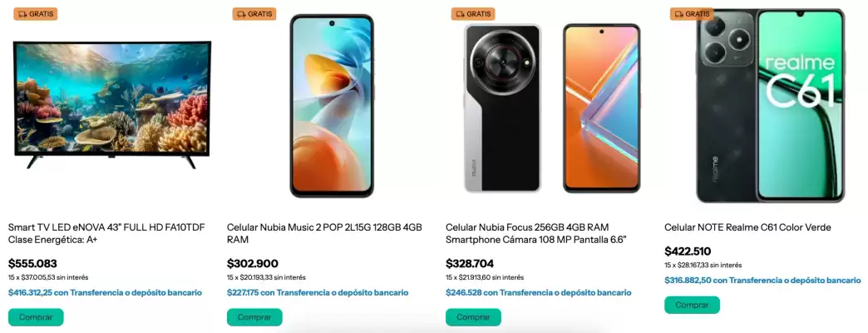Click Comprar for the Nubia Focus 256GB
Screen dimensions: 868x333
473,317
